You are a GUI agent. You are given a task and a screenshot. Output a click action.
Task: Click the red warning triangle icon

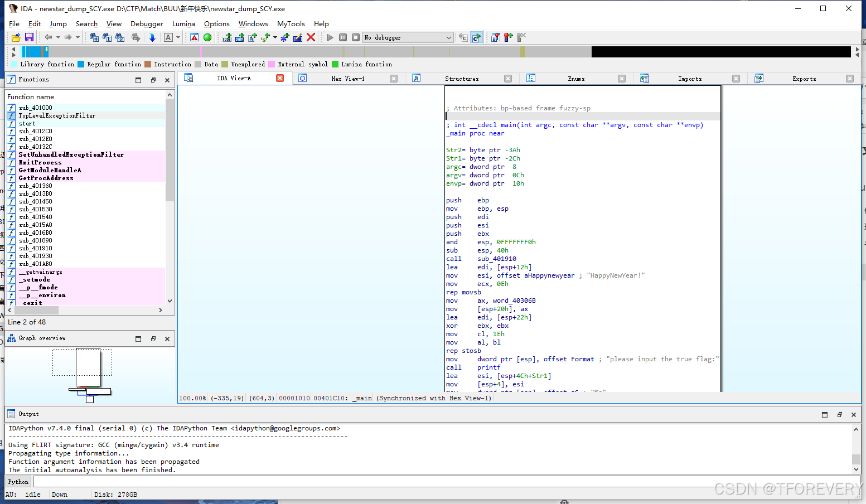[x=194, y=37]
